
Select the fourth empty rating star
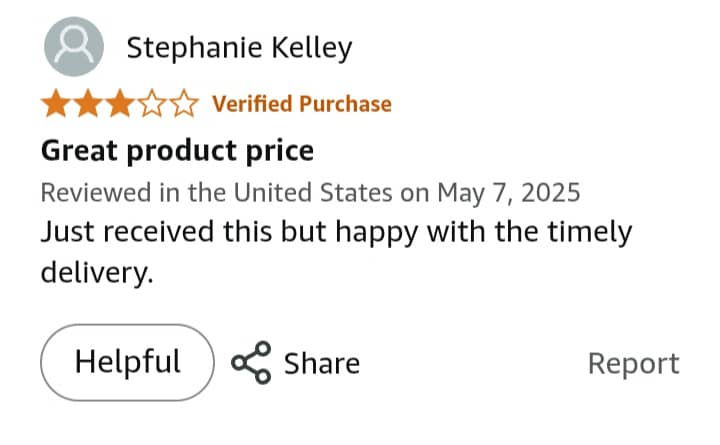pos(152,103)
